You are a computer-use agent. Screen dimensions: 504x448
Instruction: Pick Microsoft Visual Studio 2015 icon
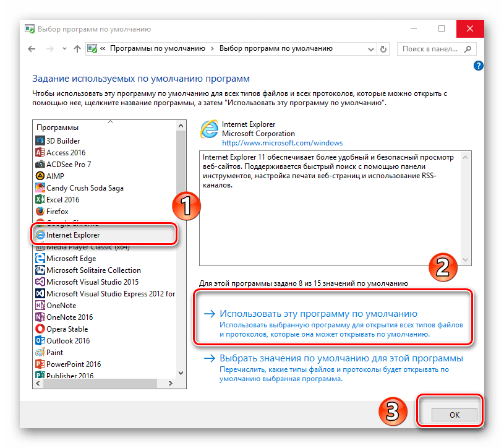tap(40, 282)
